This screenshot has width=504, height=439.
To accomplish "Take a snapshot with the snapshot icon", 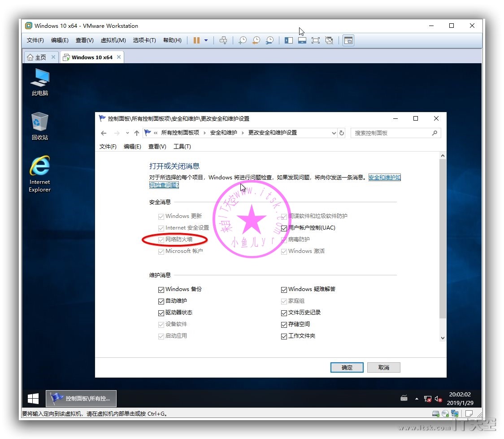I will (x=242, y=40).
